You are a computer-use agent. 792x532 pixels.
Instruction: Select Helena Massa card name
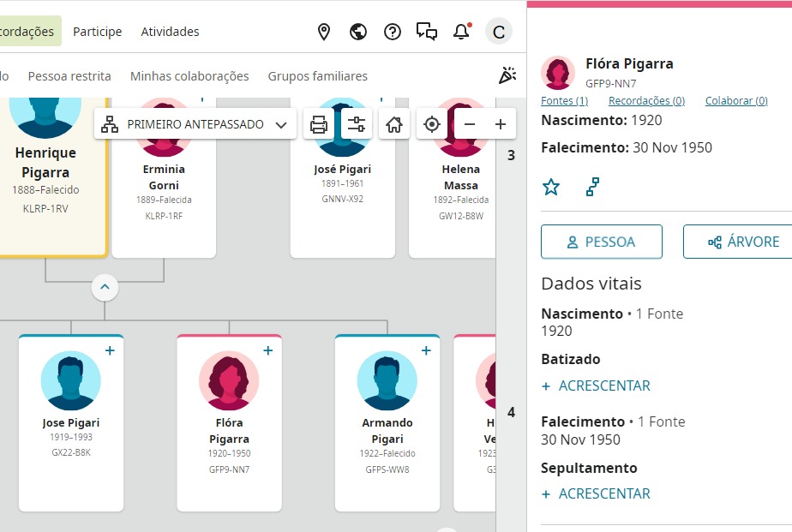point(460,177)
